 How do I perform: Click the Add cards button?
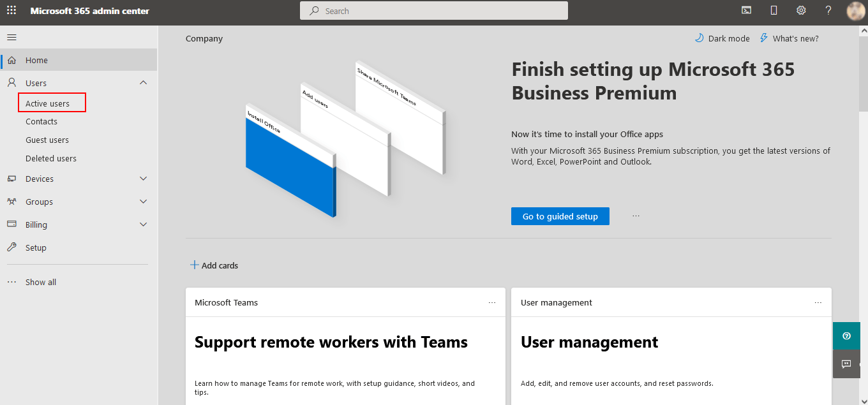(x=214, y=265)
